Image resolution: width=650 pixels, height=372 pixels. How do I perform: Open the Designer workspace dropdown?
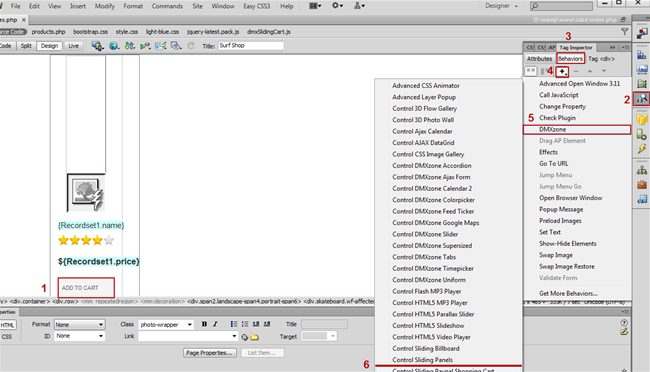point(501,6)
